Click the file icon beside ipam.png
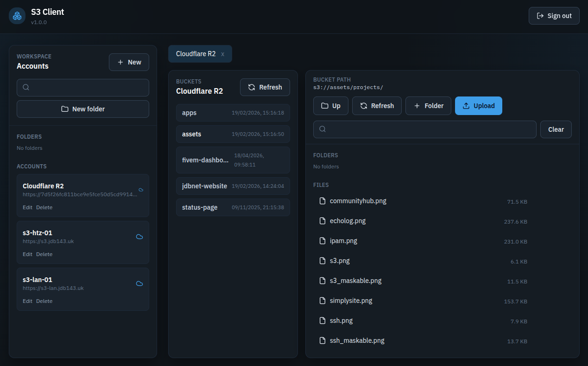 322,241
